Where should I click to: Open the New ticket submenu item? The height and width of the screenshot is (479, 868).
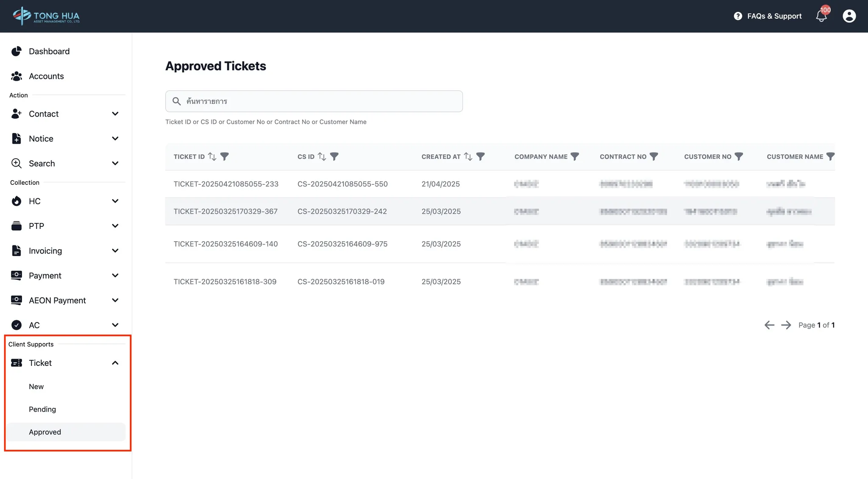pyautogui.click(x=36, y=387)
